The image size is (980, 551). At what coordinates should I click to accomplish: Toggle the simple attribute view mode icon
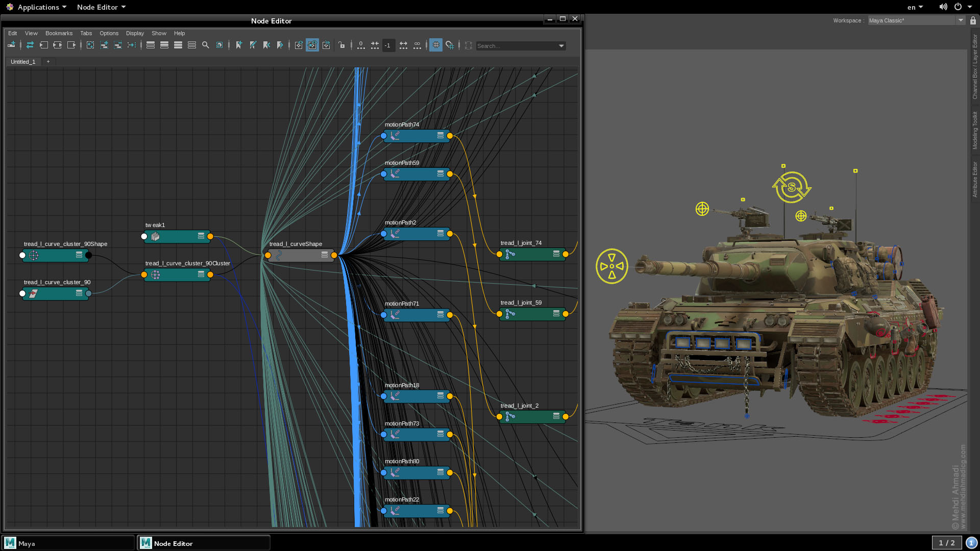tap(151, 45)
